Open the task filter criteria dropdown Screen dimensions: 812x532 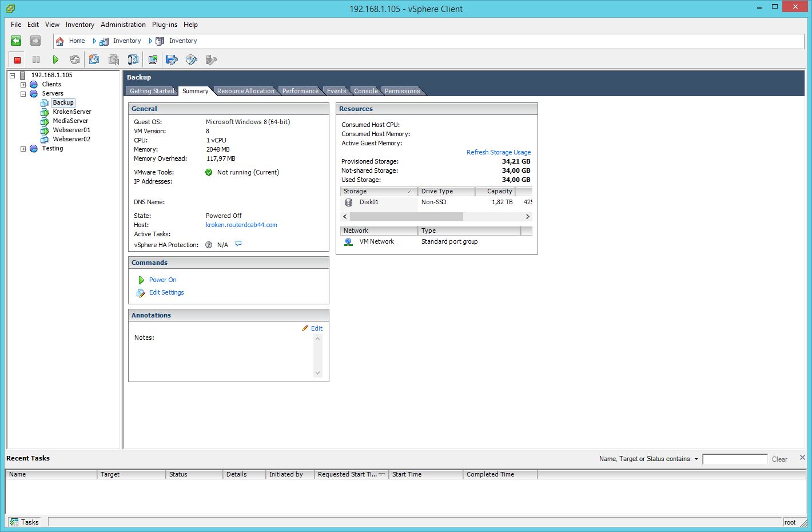point(696,459)
